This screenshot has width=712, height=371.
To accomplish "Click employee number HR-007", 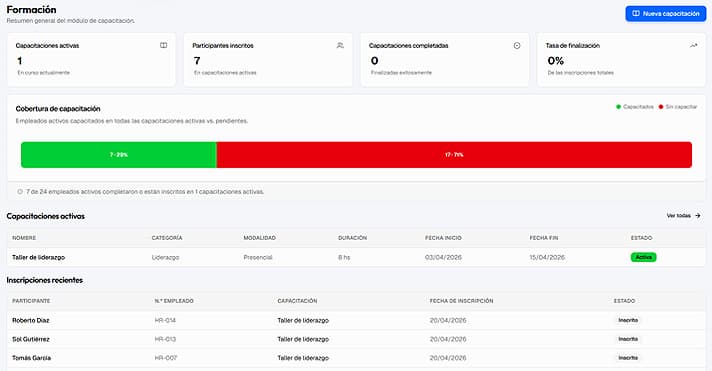I will 166,358.
